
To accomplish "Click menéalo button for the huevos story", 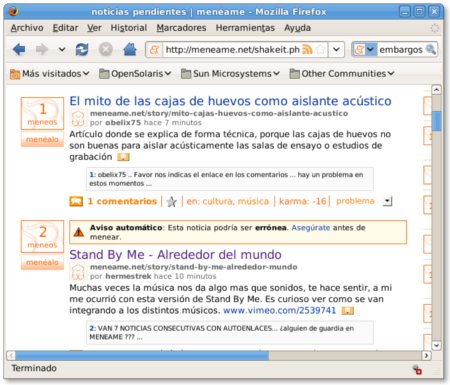I will [42, 139].
